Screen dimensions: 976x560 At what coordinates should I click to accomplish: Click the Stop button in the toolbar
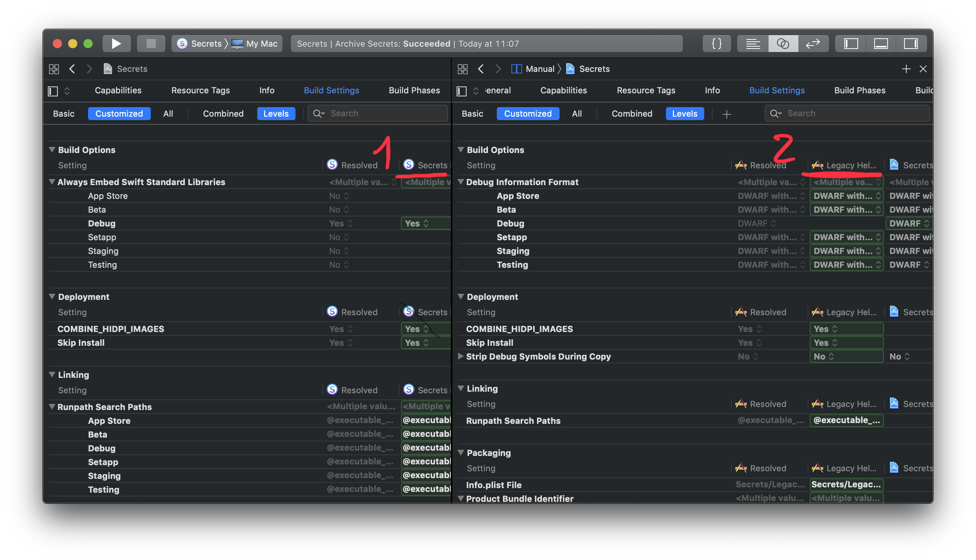(x=151, y=43)
